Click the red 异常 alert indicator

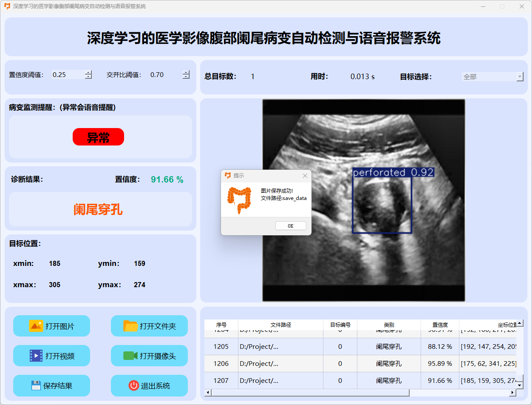tap(98, 137)
